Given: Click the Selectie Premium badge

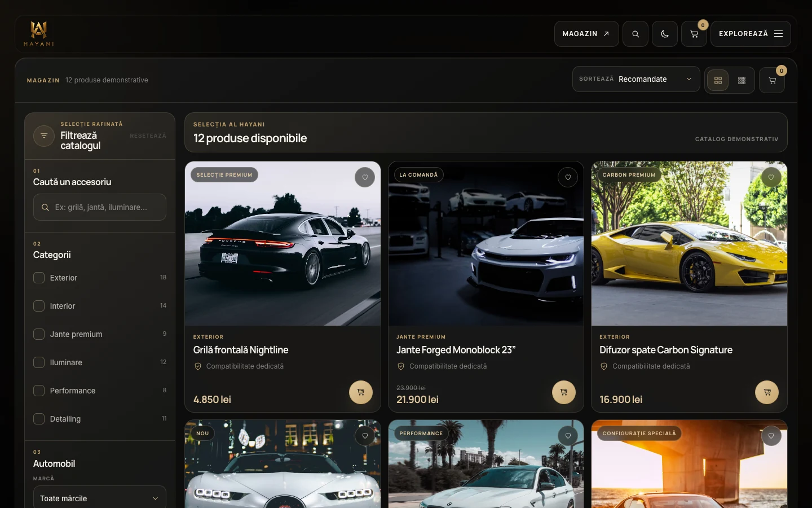Looking at the screenshot, I should click(x=224, y=175).
